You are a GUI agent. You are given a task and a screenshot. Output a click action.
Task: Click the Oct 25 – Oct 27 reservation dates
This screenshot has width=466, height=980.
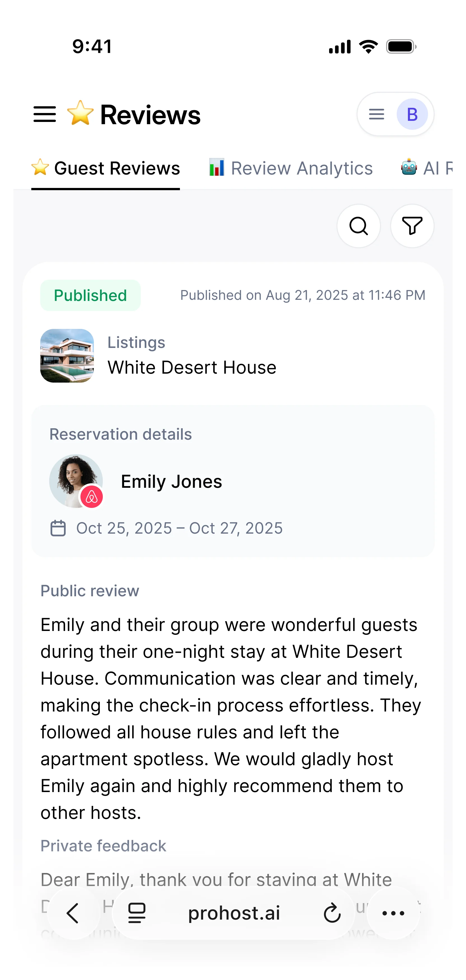179,528
